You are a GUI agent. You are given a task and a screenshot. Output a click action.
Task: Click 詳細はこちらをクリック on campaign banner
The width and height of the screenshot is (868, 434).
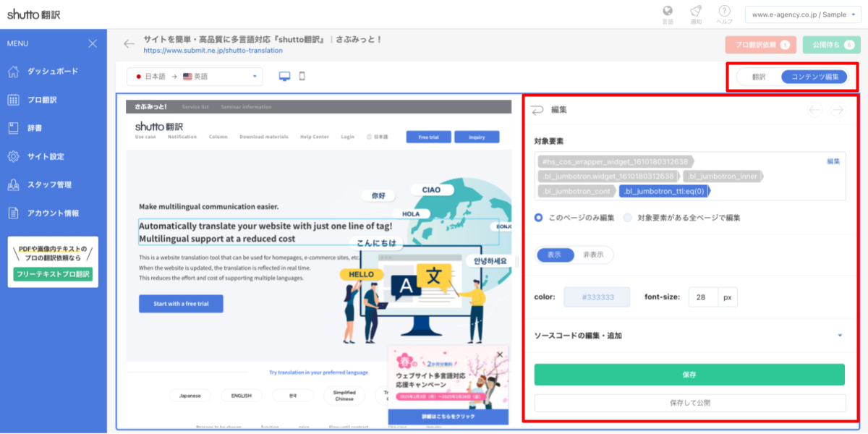[448, 417]
